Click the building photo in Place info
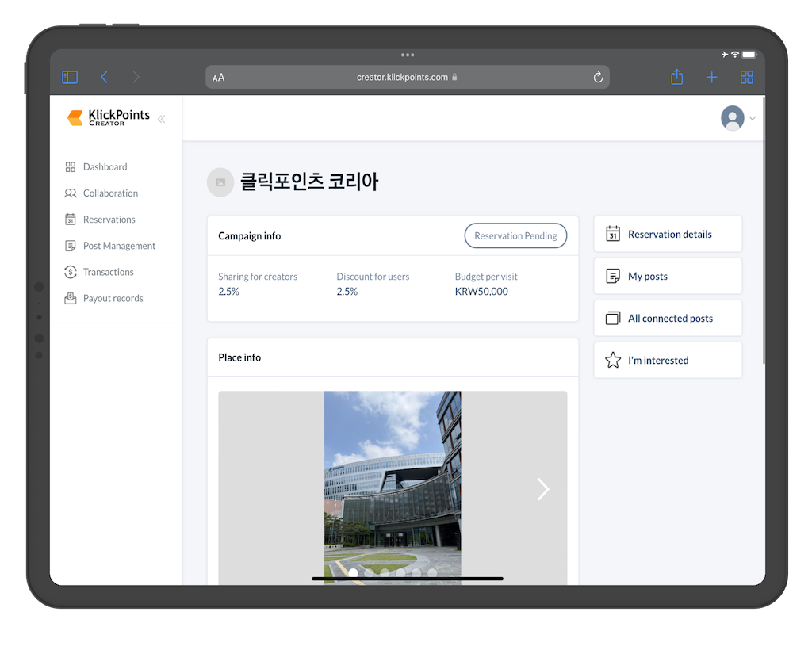 (393, 487)
